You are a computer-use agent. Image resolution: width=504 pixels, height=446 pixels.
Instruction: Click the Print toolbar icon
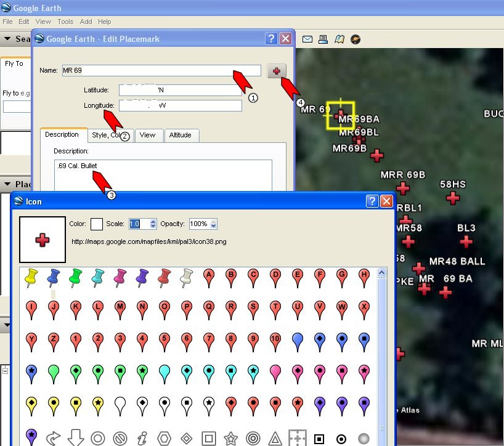pos(323,39)
